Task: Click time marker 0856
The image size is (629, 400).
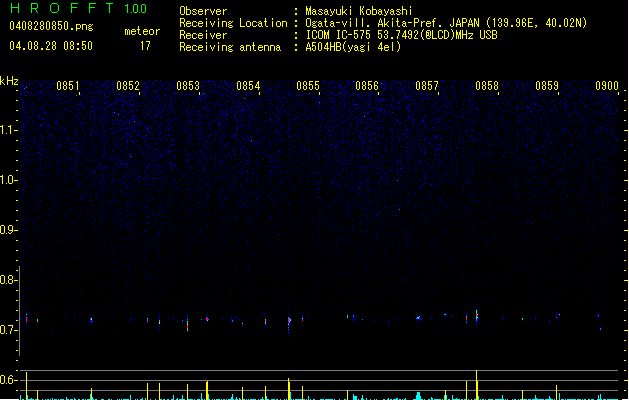Action: click(367, 86)
